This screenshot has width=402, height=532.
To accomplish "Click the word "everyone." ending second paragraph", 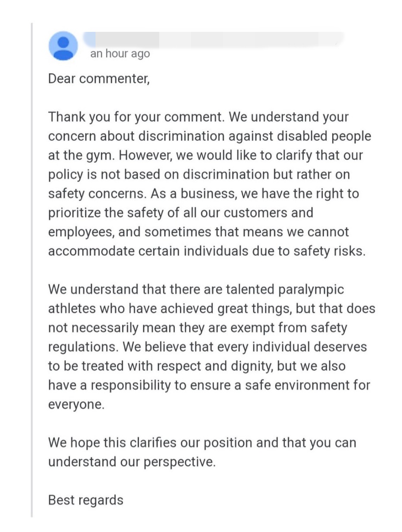I will coord(77,404).
